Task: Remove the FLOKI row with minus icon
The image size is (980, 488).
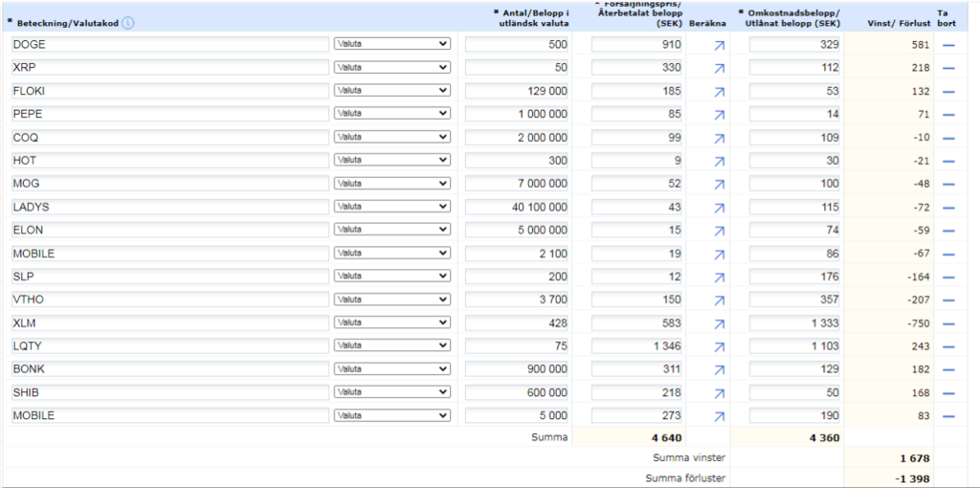Action: (948, 91)
